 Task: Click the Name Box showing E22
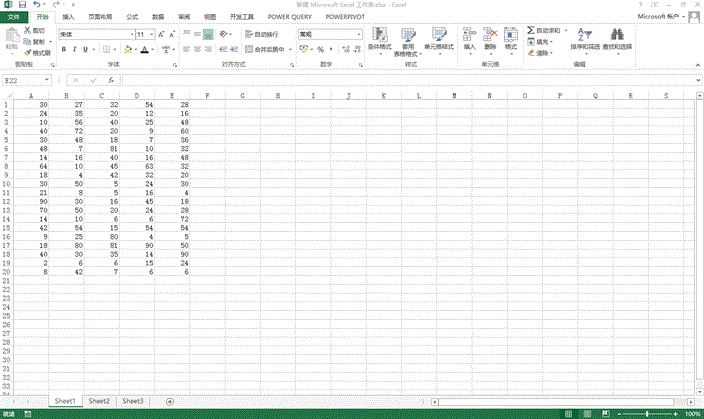25,80
